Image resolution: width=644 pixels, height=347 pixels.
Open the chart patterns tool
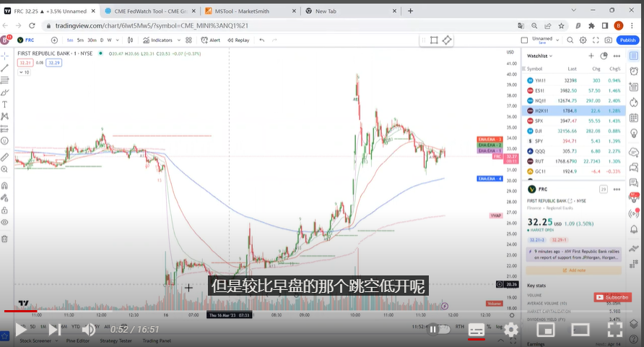(5, 116)
